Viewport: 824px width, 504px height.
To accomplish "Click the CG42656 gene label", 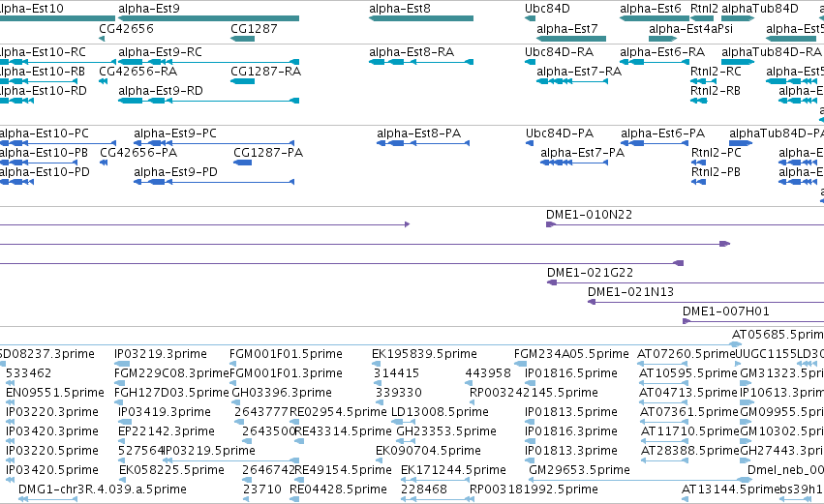I will (x=126, y=28).
